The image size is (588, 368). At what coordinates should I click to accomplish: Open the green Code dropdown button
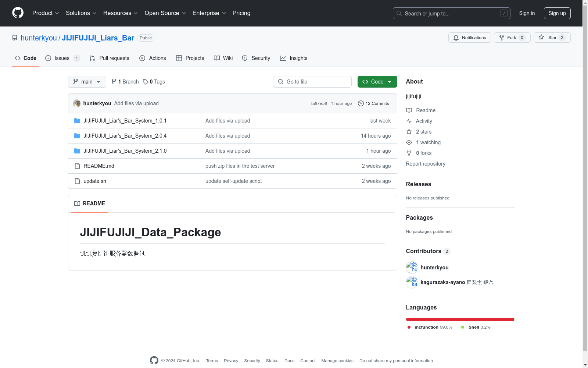click(x=377, y=82)
